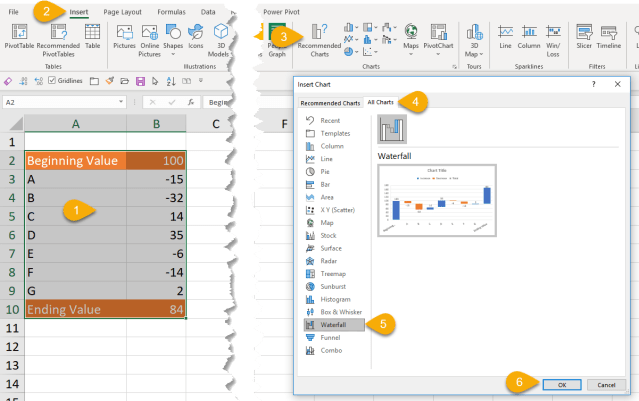
Task: Click the Name Box showing A2
Action: pos(60,102)
